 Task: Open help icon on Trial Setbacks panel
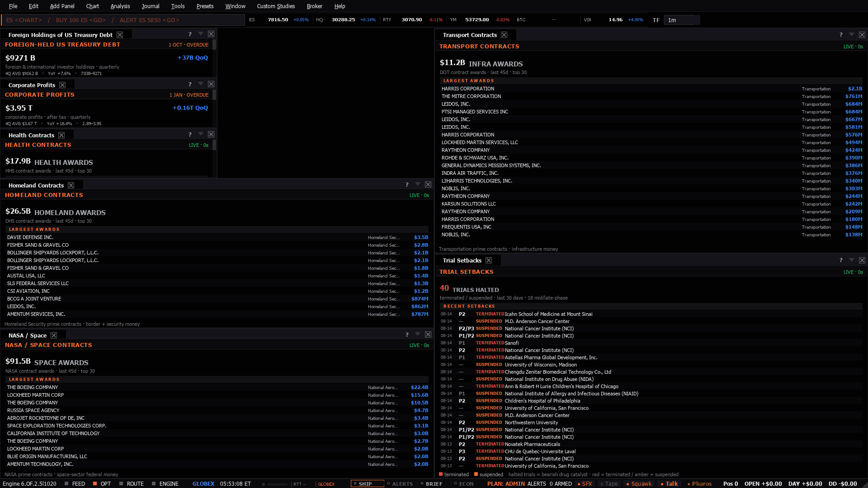[x=841, y=260]
